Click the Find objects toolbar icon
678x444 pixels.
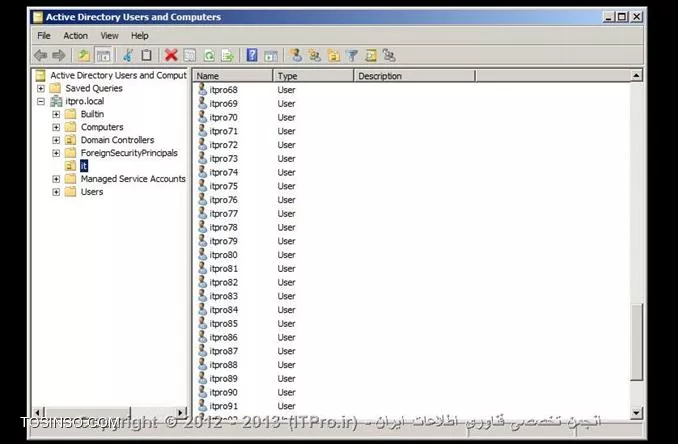click(371, 55)
